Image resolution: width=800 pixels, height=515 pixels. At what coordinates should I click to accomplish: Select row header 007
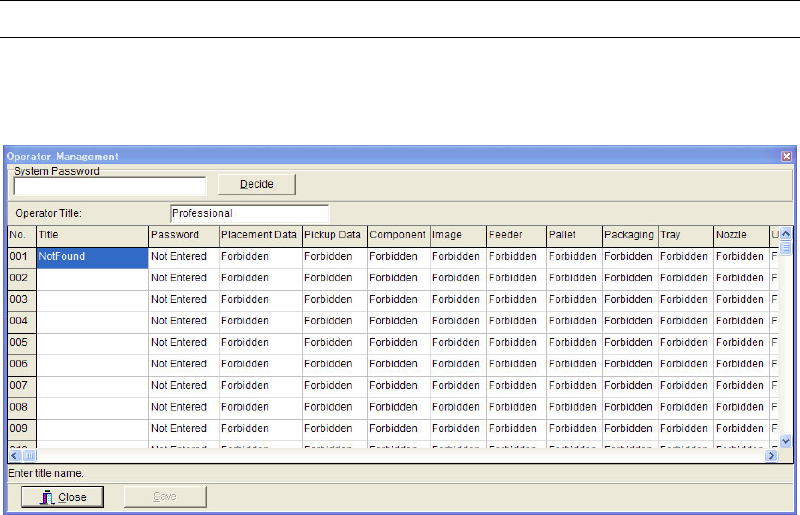pyautogui.click(x=22, y=386)
